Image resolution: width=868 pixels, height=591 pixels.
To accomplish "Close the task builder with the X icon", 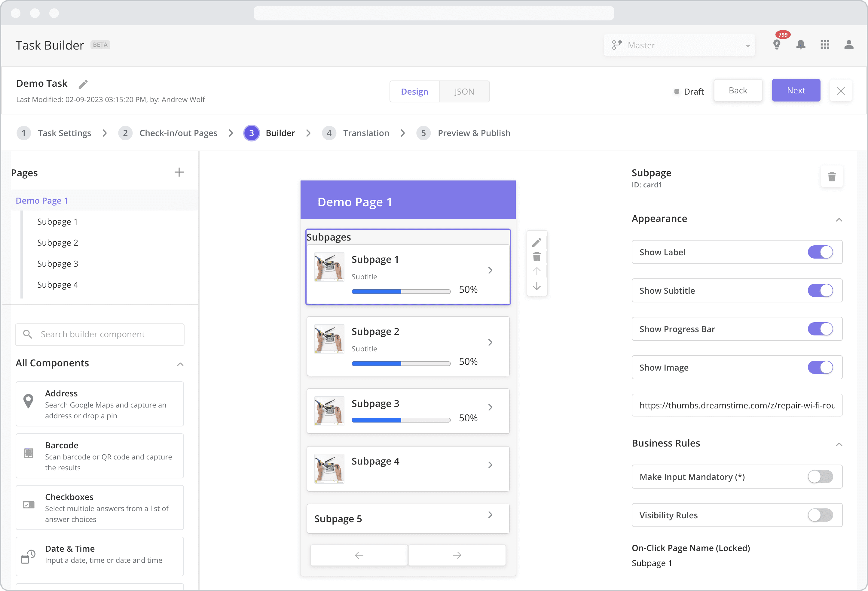I will click(841, 91).
